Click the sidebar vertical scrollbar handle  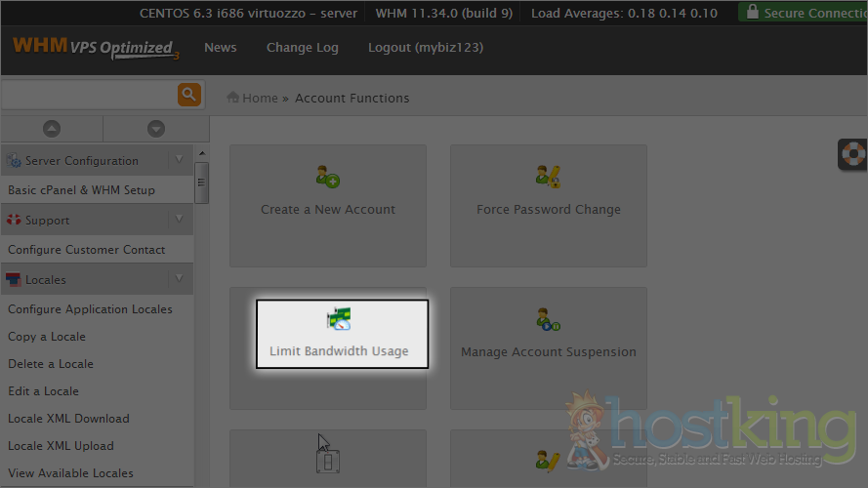point(202,182)
